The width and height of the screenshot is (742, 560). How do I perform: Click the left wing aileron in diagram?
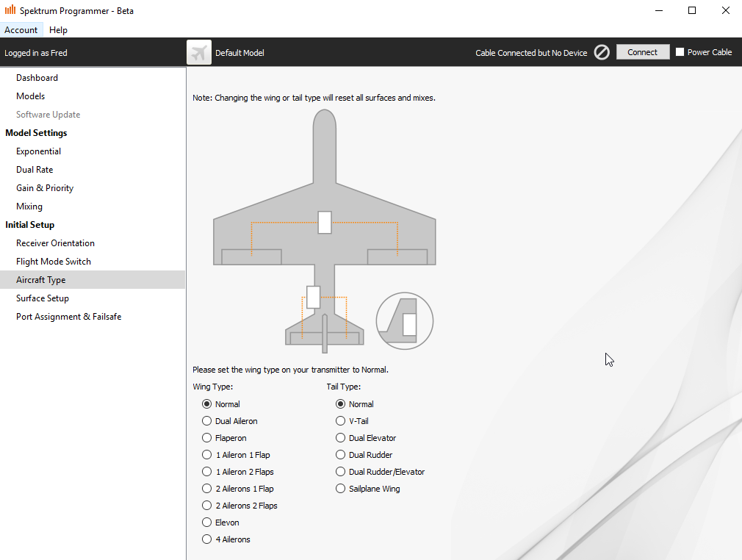251,256
